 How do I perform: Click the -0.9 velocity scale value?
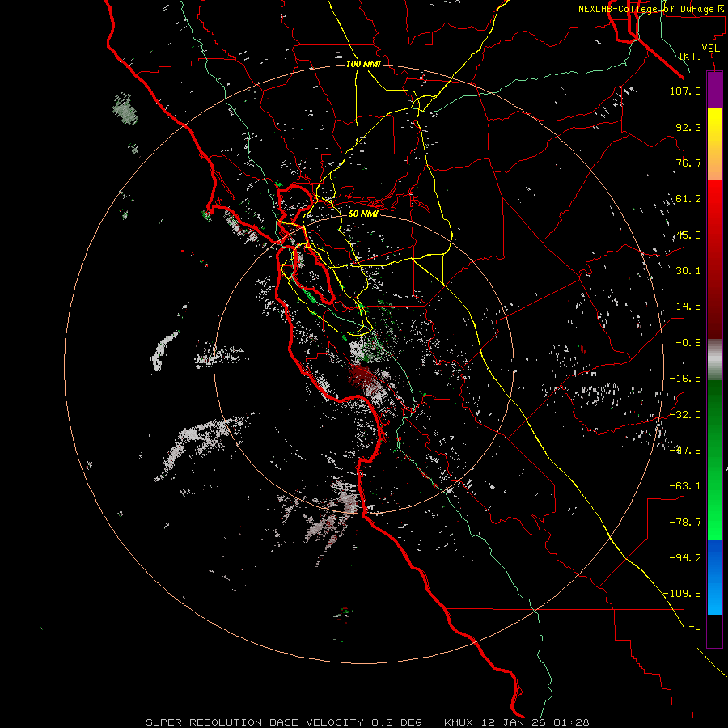coord(688,343)
